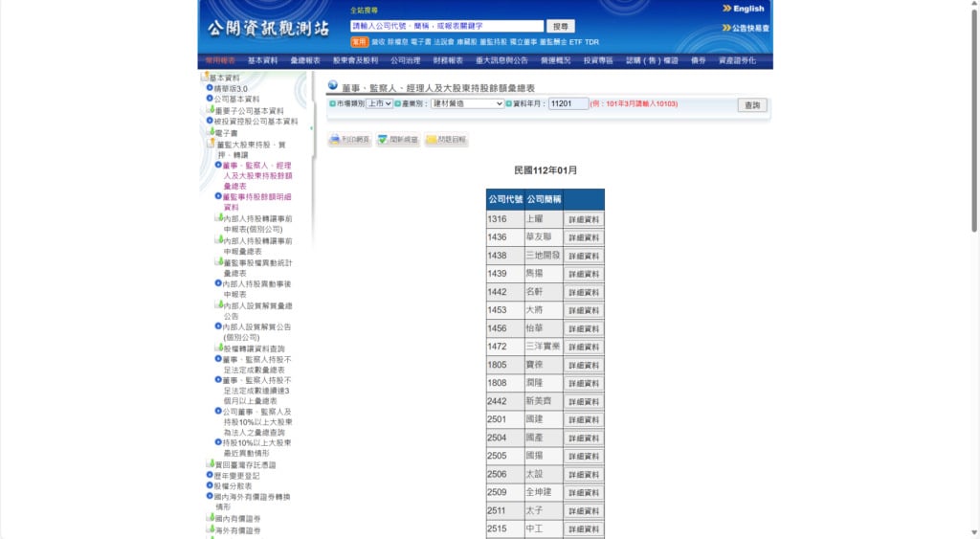Viewport: 980px width, 539px height.
Task: Click the orange 常用 tag icon
Action: pyautogui.click(x=359, y=42)
